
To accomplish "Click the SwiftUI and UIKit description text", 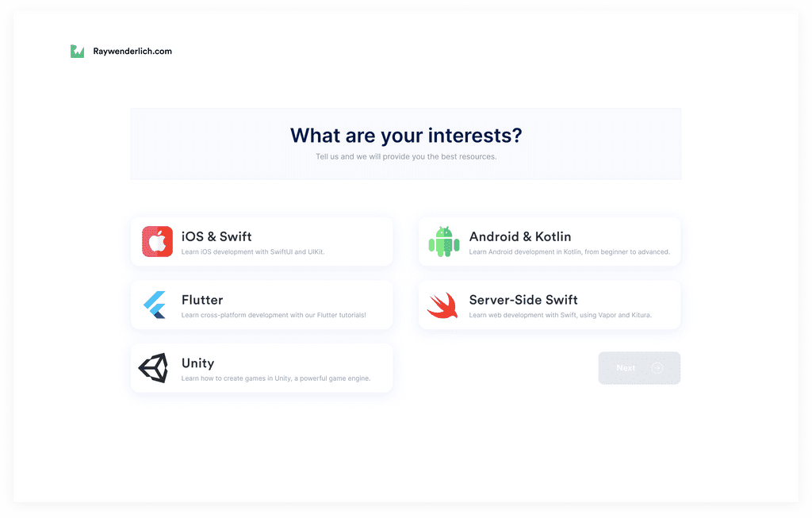I will click(x=253, y=252).
